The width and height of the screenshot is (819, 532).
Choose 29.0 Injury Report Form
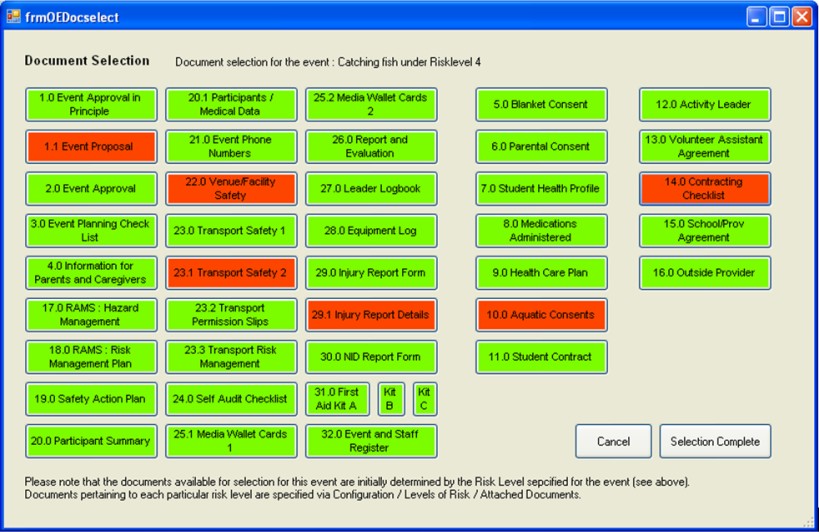pos(371,273)
